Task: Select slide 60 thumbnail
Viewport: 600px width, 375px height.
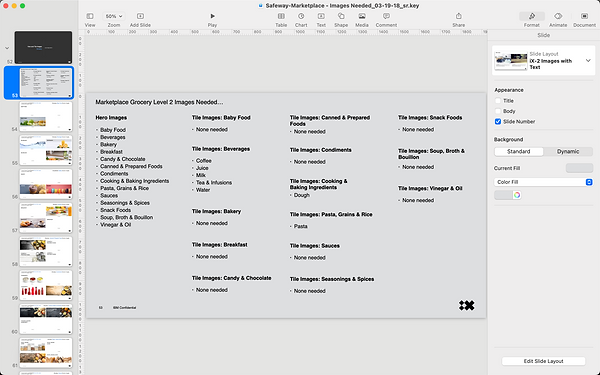Action: tap(45, 318)
